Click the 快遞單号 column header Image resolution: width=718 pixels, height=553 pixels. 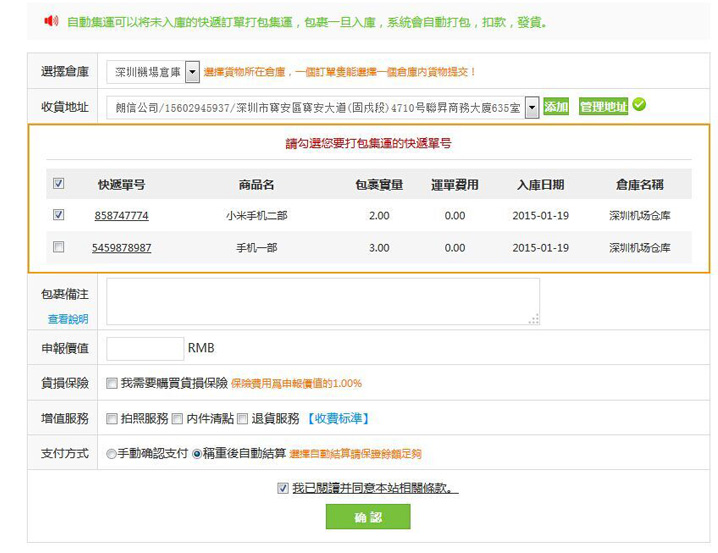tap(121, 184)
